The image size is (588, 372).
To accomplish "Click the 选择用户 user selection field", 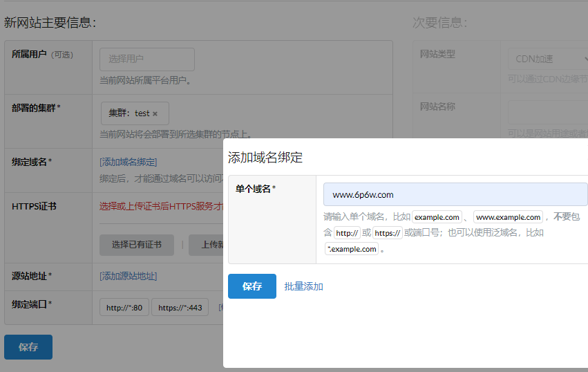I will coord(146,59).
